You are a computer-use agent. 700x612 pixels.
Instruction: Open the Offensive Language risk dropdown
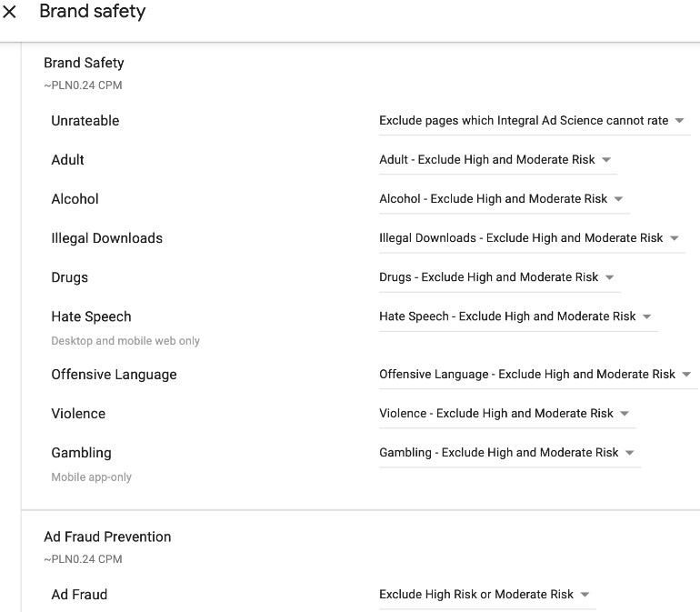[535, 375]
